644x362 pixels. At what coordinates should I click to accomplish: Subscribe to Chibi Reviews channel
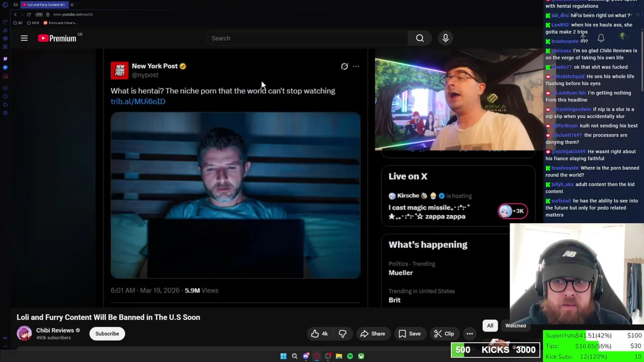pos(107,334)
